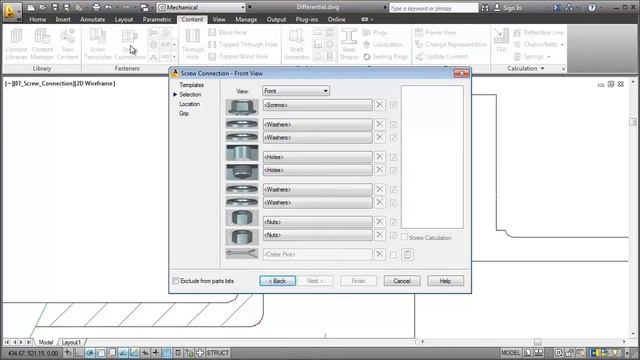Switch to the Layout1 tab
Image resolution: width=640 pixels, height=360 pixels.
[x=71, y=342]
